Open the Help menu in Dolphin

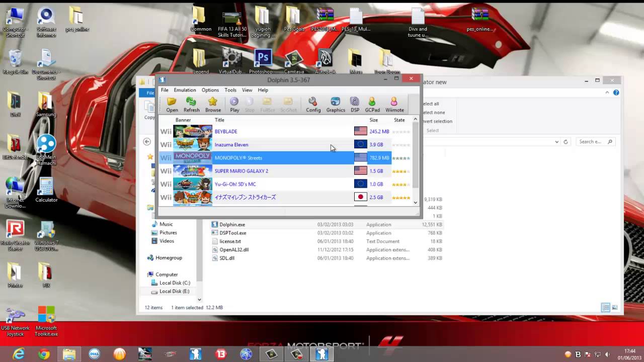click(x=263, y=90)
